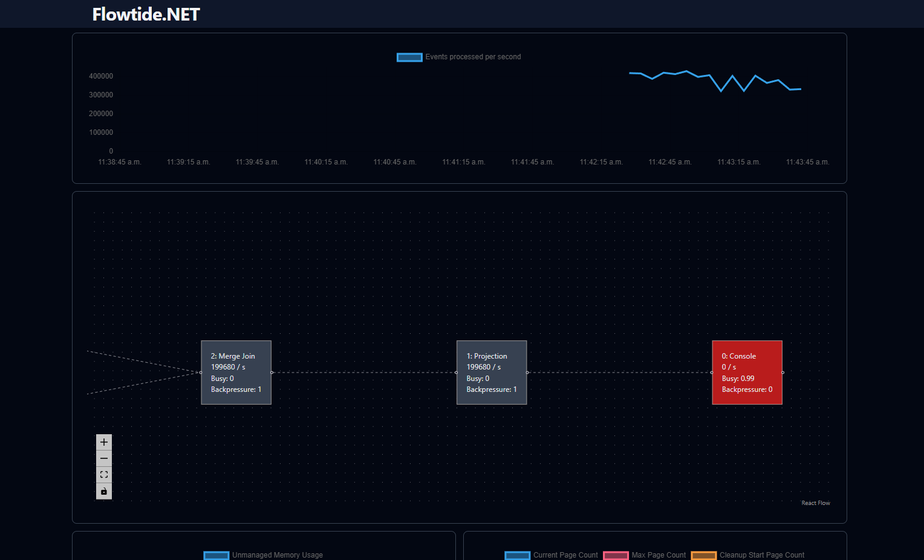Screen dimensions: 924x560
Task: Click the zoom out minus control
Action: click(104, 458)
